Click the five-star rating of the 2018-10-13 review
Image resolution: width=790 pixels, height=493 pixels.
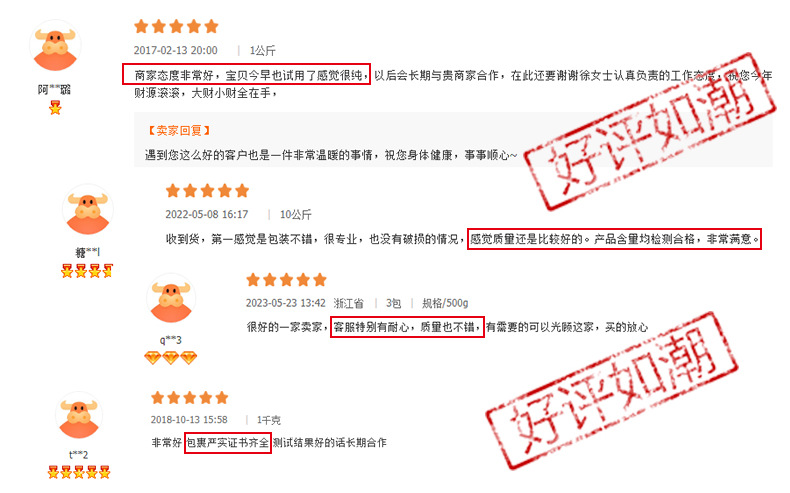point(190,398)
